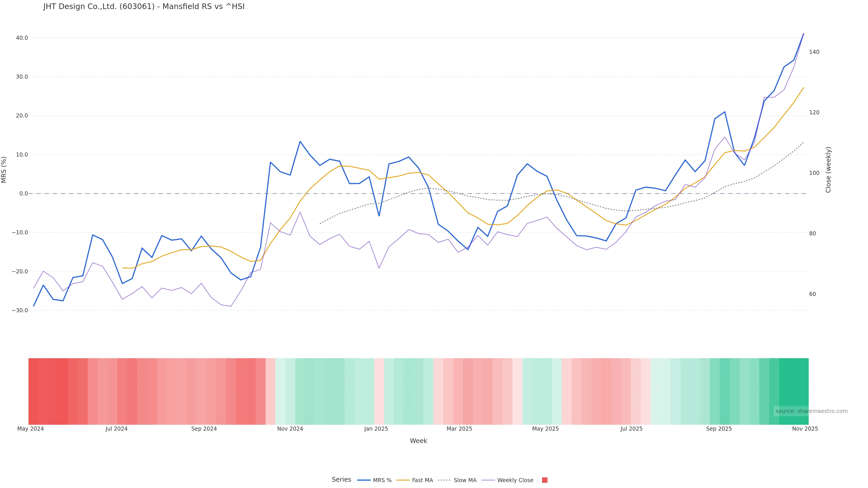Open the sharemaestro.com source link

(x=811, y=411)
